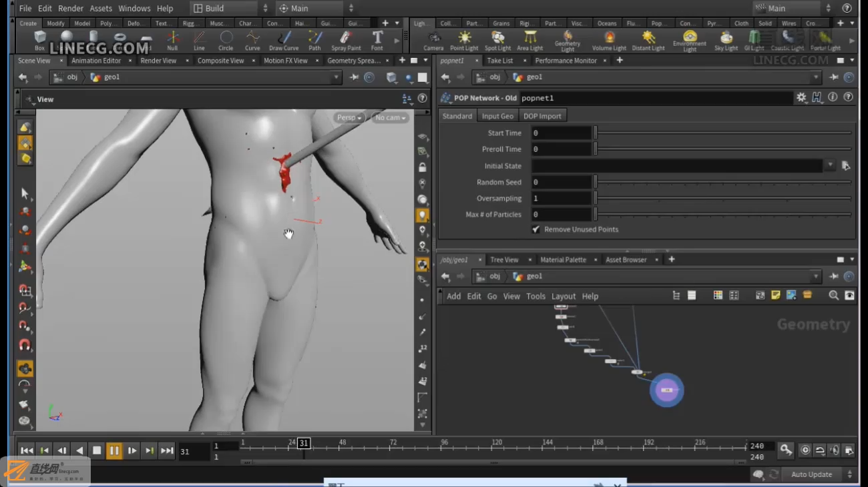This screenshot has height=487, width=868.
Task: Choose the Circle shelf tool
Action: tap(226, 40)
